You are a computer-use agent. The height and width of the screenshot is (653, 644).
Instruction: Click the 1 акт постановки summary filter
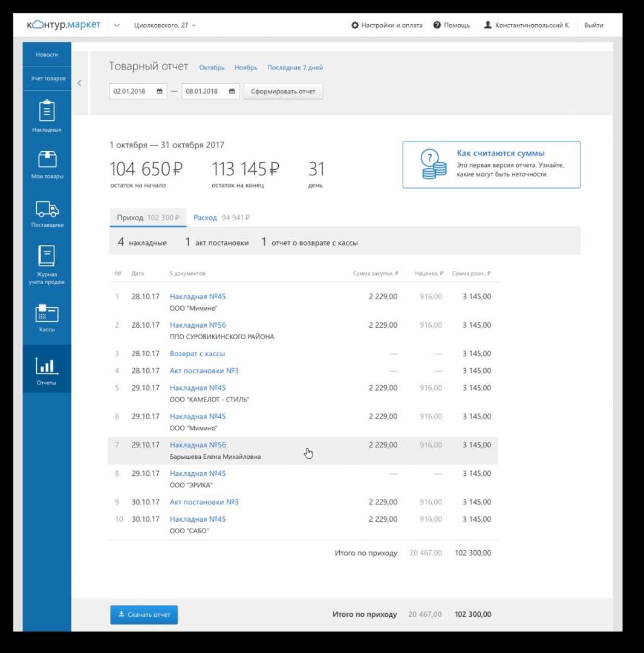[216, 242]
